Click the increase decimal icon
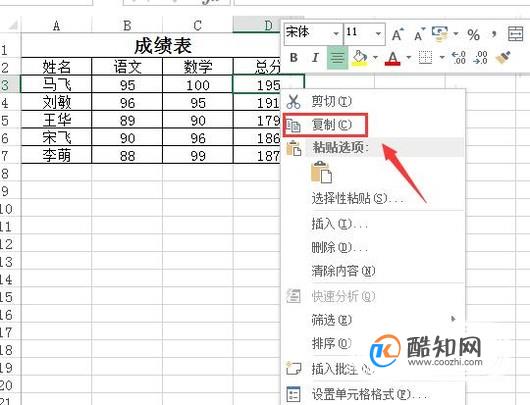 (458, 58)
